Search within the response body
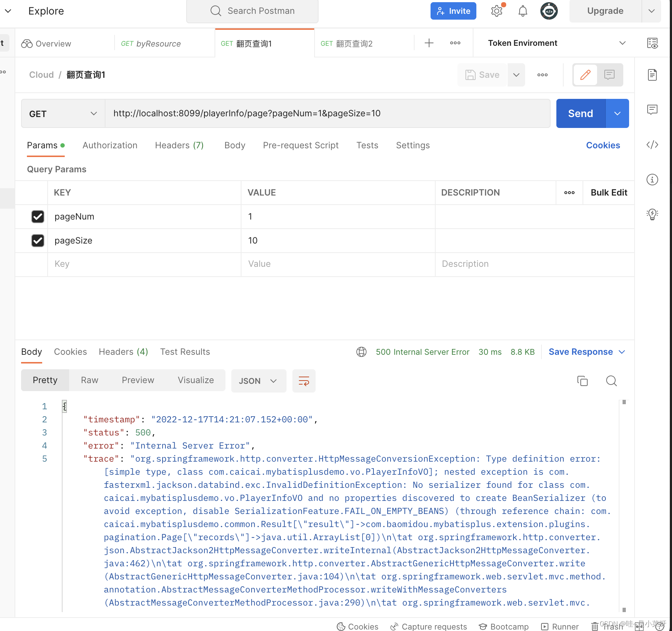This screenshot has height=631, width=672. pos(611,381)
